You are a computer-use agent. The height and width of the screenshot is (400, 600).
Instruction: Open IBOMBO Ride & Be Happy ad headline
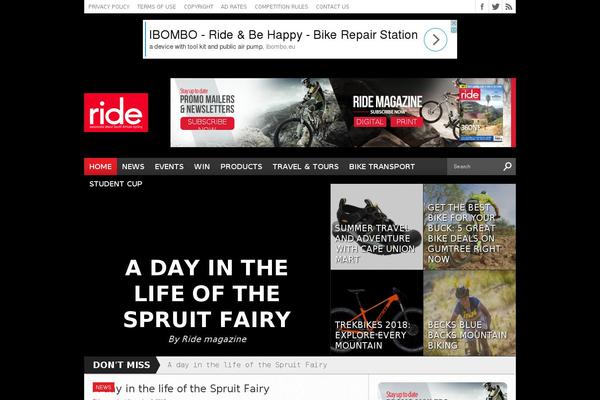283,35
